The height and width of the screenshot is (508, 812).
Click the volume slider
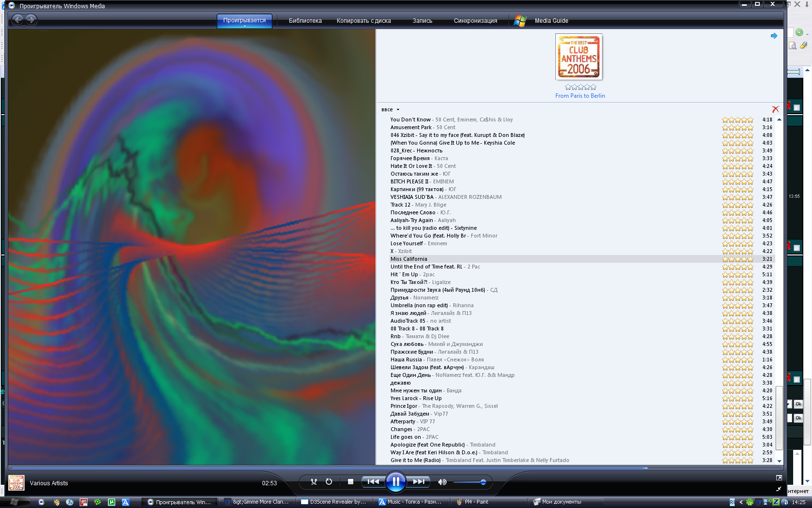[469, 482]
